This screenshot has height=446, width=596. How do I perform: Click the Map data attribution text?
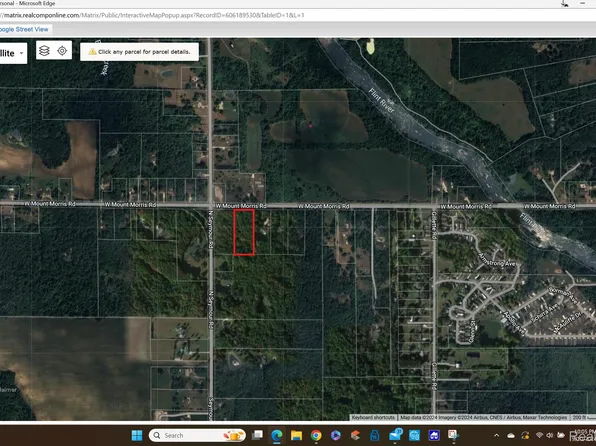(x=483, y=417)
